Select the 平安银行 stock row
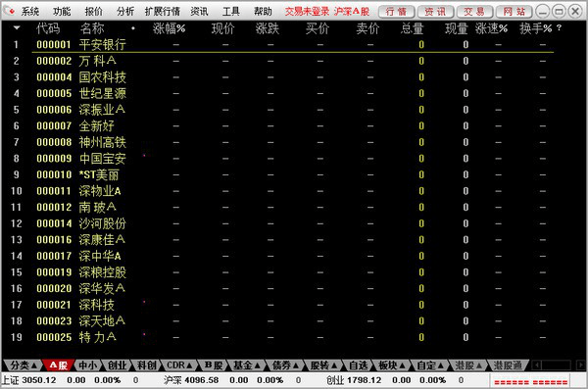Image resolution: width=588 pixels, height=389 pixels. (x=292, y=45)
